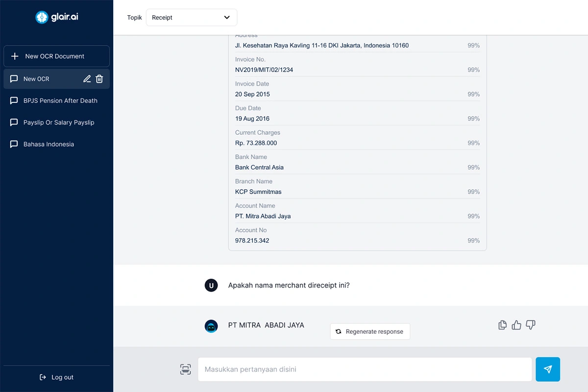Click the scan document icon beside the input
588x392 pixels.
(x=185, y=369)
